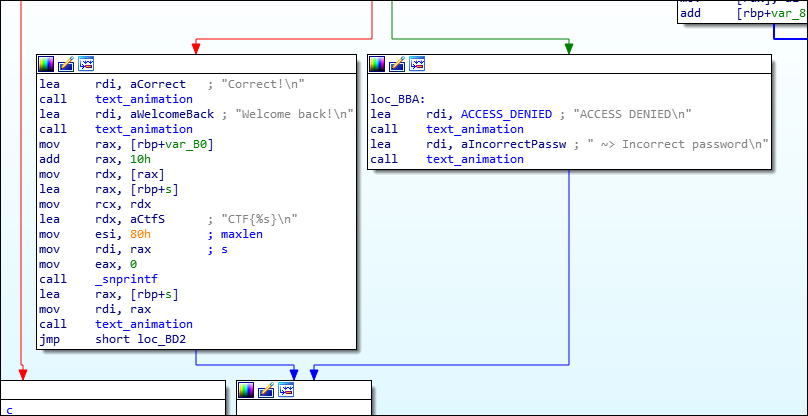
Task: Select the "CTF{%s}\n" format string comment
Action: pyautogui.click(x=259, y=219)
